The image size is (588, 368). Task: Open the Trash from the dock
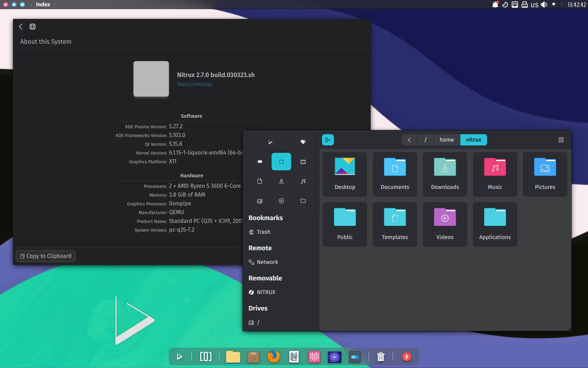(x=380, y=357)
